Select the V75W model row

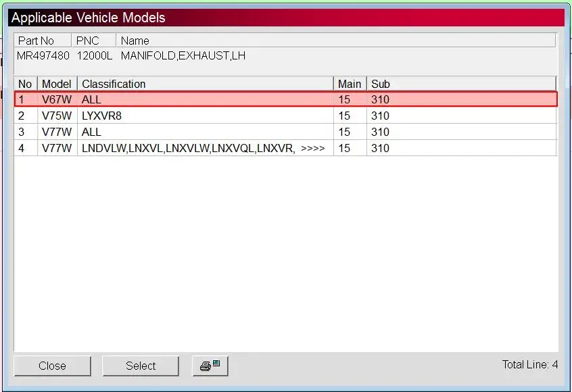(285, 116)
